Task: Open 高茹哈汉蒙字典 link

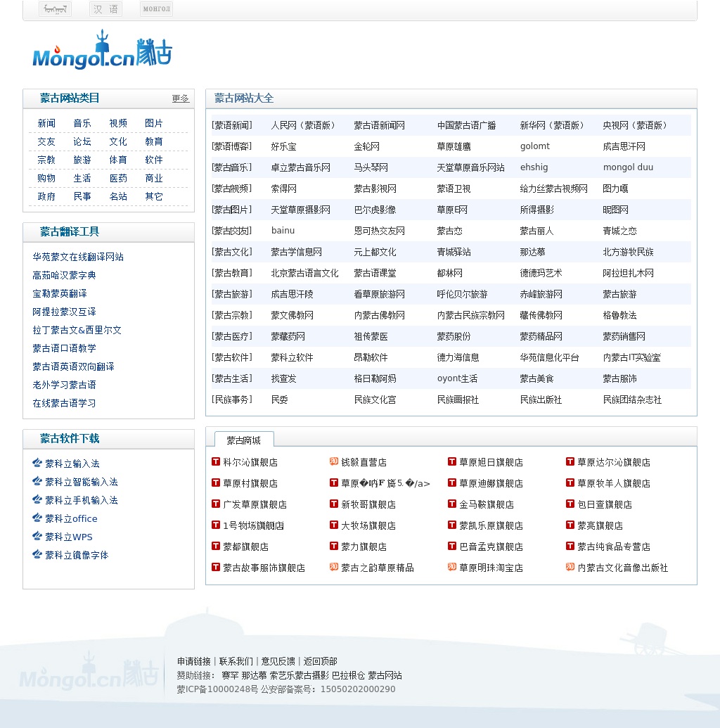Action: pos(64,275)
